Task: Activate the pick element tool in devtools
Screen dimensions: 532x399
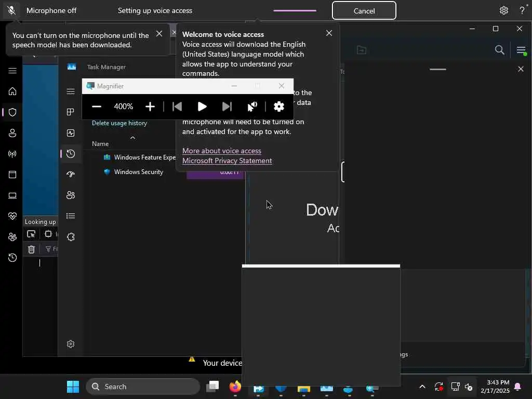Action: click(x=31, y=234)
